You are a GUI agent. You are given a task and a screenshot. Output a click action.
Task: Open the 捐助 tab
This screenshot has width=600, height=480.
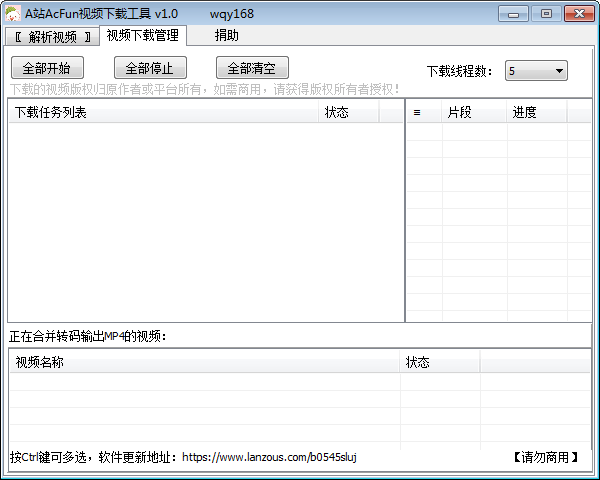[x=227, y=36]
